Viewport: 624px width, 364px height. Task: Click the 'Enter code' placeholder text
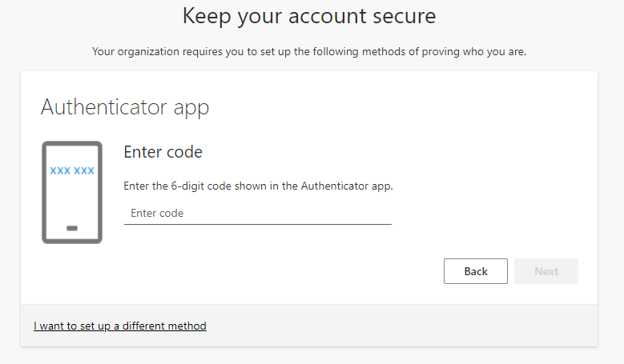157,214
